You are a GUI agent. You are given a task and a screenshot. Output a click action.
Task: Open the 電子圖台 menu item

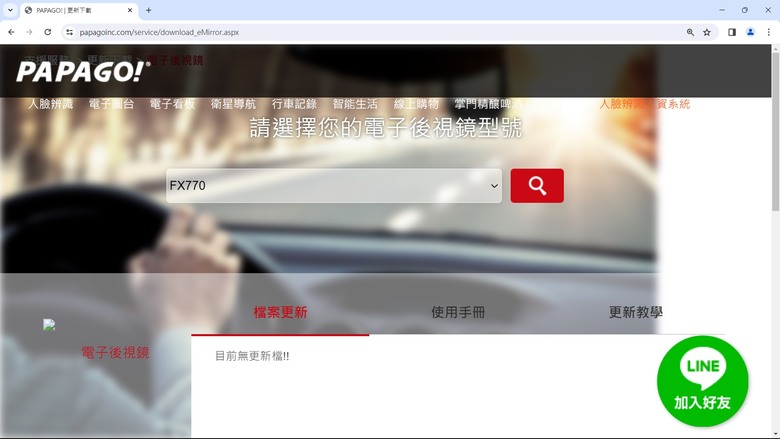coord(111,104)
